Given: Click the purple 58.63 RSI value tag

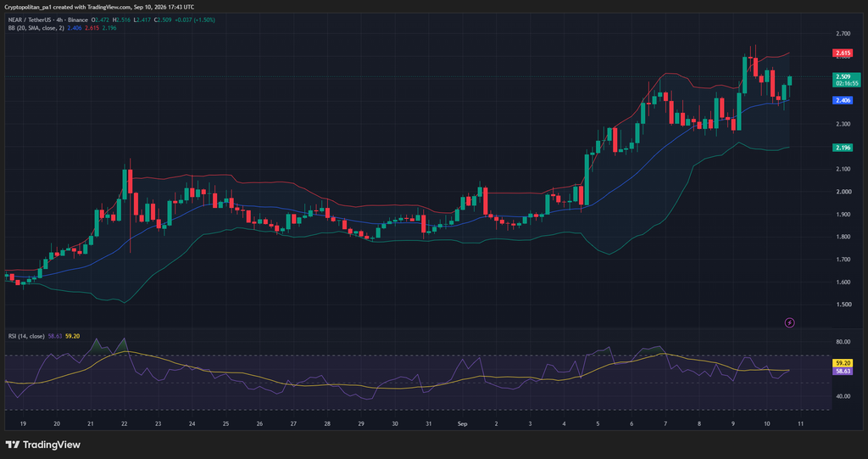Looking at the screenshot, I should coord(843,372).
